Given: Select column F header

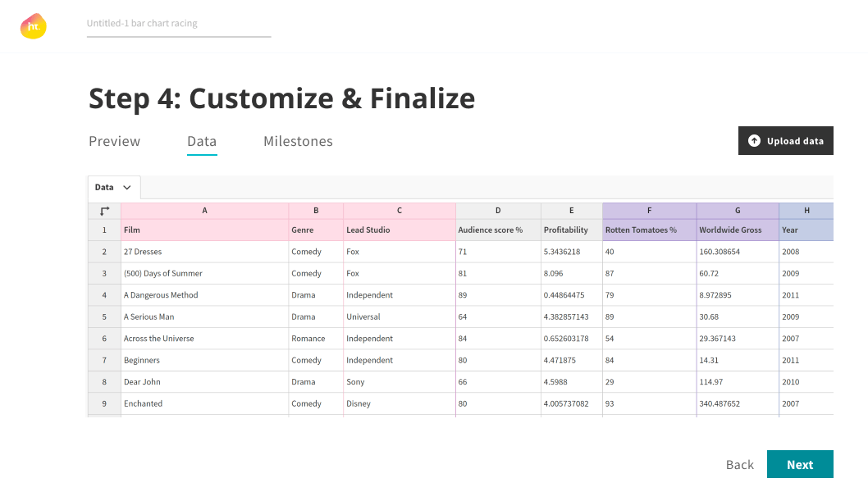Looking at the screenshot, I should coord(649,211).
